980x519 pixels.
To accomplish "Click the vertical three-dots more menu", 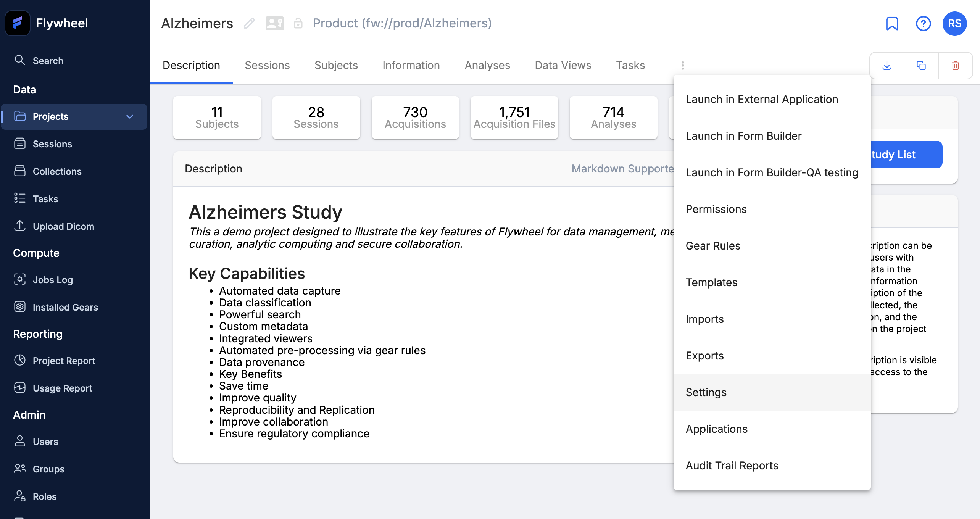I will (x=683, y=66).
